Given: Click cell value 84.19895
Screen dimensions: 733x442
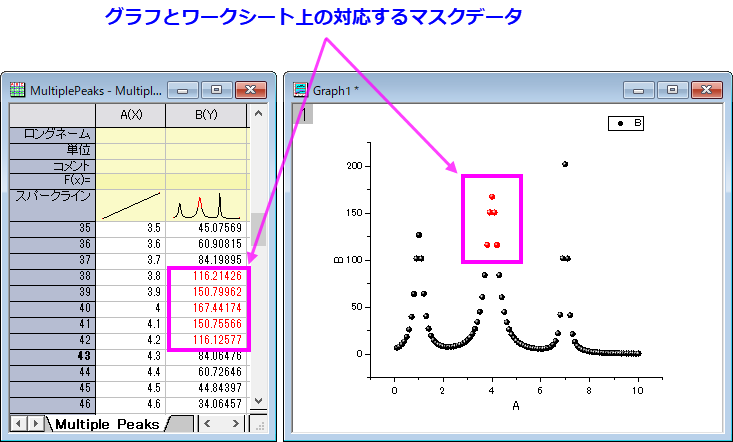Looking at the screenshot, I should point(220,260).
